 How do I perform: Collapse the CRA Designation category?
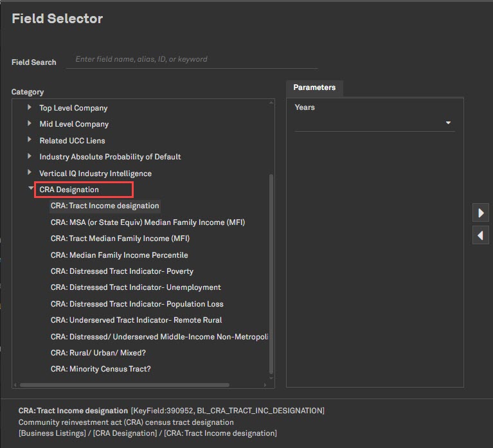30,189
